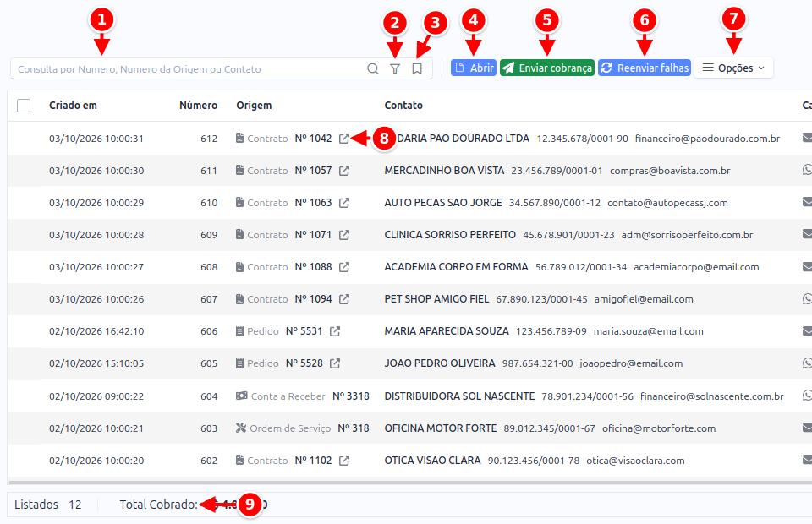Viewport: 812px width, 524px height.
Task: Click the Contato column header
Action: (403, 106)
